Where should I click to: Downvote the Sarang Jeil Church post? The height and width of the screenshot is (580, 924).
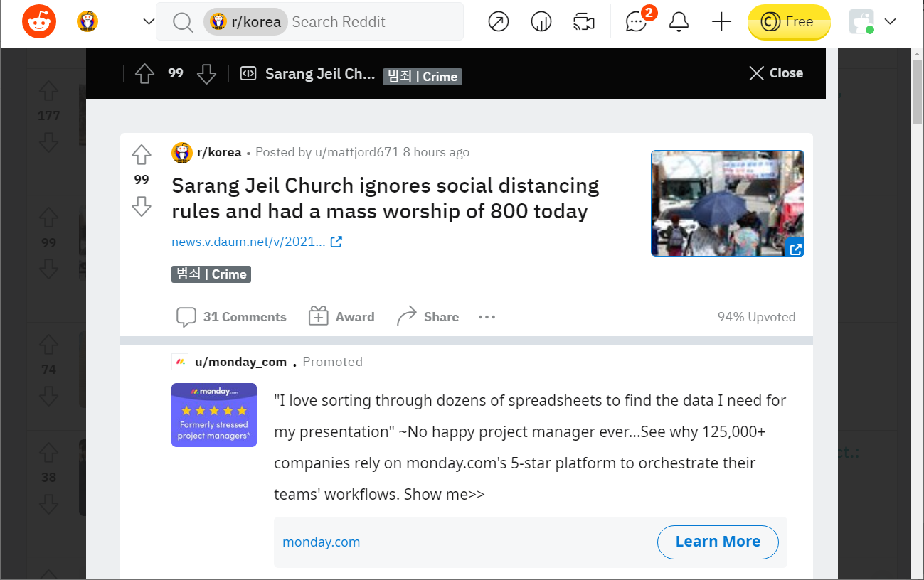142,206
